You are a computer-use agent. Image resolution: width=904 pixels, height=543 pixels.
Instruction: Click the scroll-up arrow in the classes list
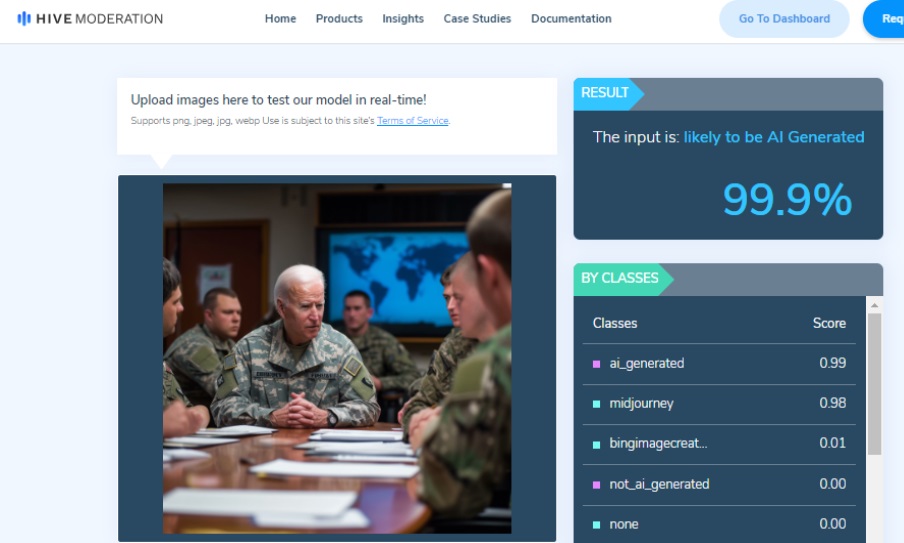(x=874, y=305)
